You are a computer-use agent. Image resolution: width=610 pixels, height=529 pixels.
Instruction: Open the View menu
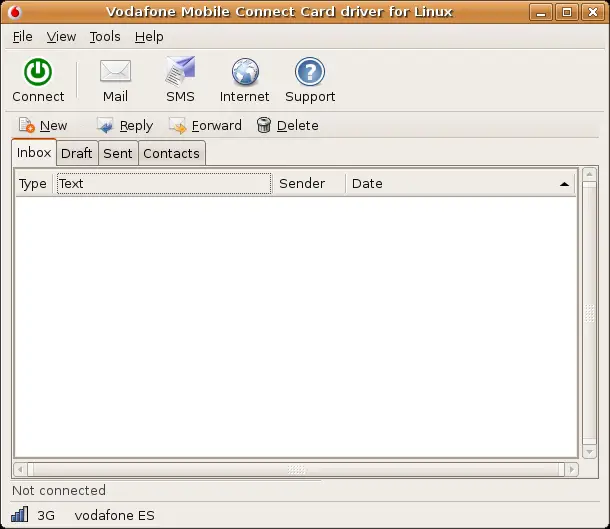click(x=61, y=37)
